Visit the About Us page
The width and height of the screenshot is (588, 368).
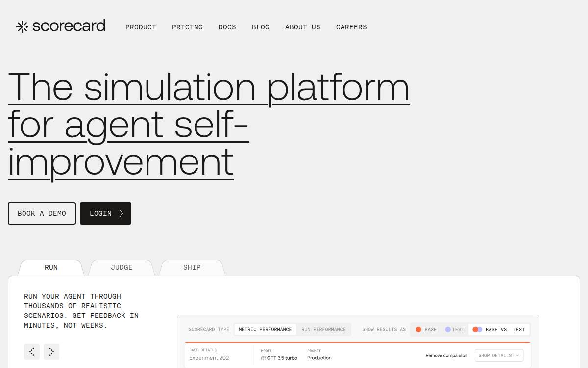pos(303,27)
